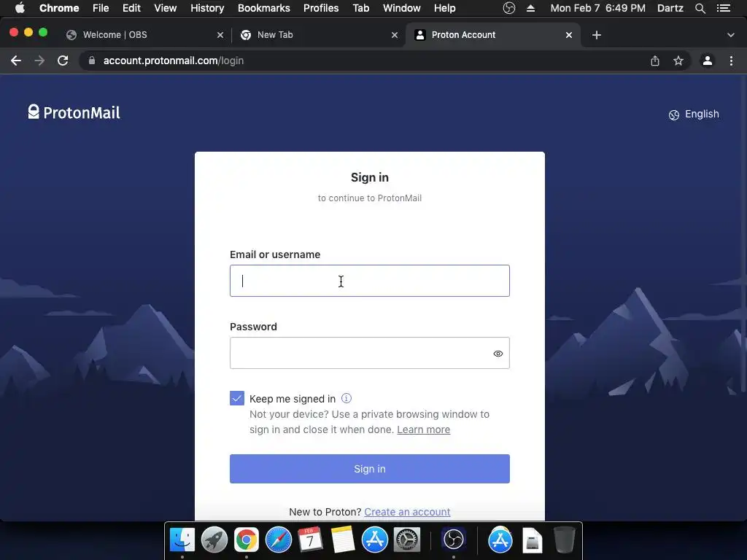The image size is (747, 560).
Task: Open Launchpad from the dock
Action: (214, 540)
